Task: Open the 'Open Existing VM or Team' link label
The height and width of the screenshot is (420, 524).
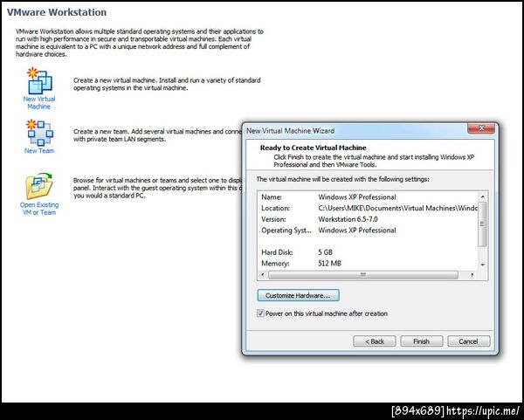Action: point(39,209)
